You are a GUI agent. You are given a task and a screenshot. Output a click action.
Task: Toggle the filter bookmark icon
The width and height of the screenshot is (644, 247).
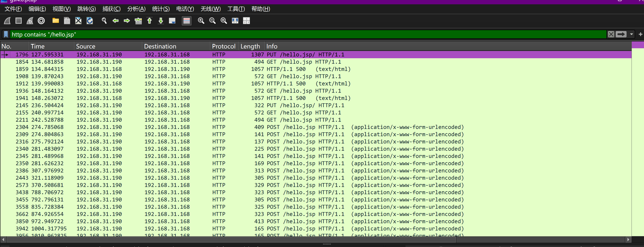[6, 34]
